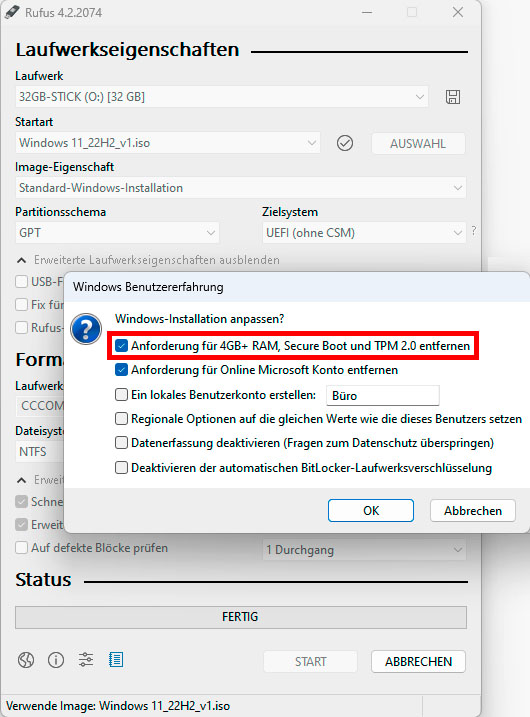Close the Rufus window
Screen dimensions: 530x717
point(458,12)
